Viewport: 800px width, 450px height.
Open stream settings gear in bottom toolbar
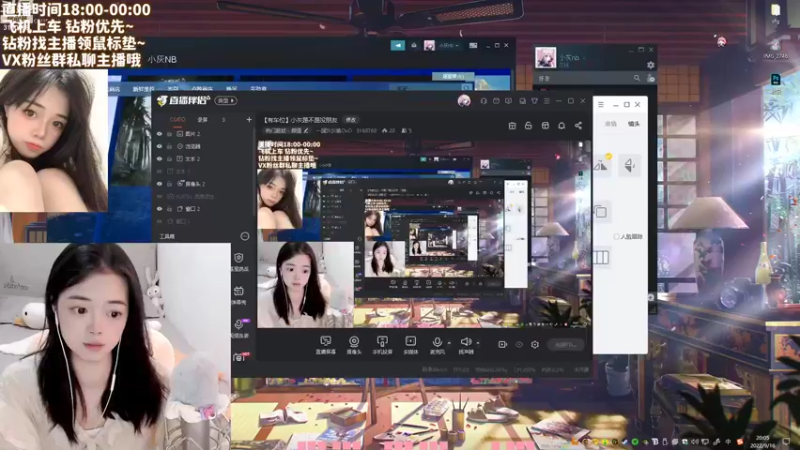[535, 344]
